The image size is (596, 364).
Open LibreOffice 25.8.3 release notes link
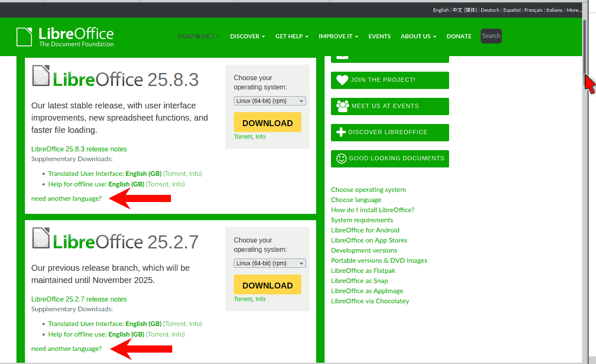(79, 149)
